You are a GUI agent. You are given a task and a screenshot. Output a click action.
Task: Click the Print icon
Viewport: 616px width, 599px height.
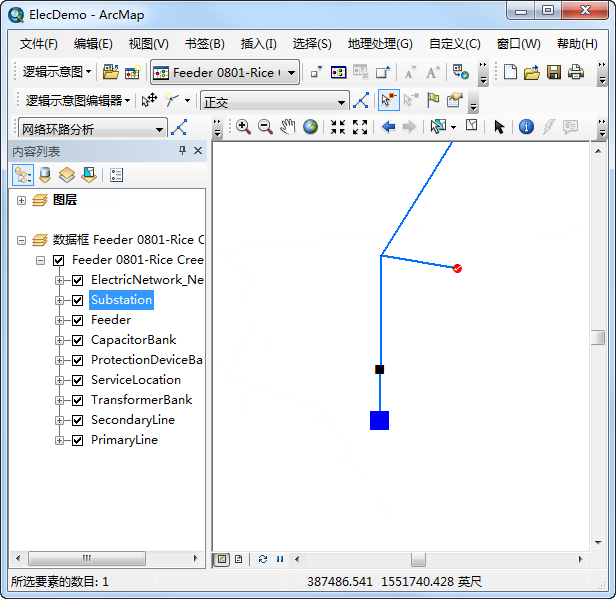tap(576, 72)
